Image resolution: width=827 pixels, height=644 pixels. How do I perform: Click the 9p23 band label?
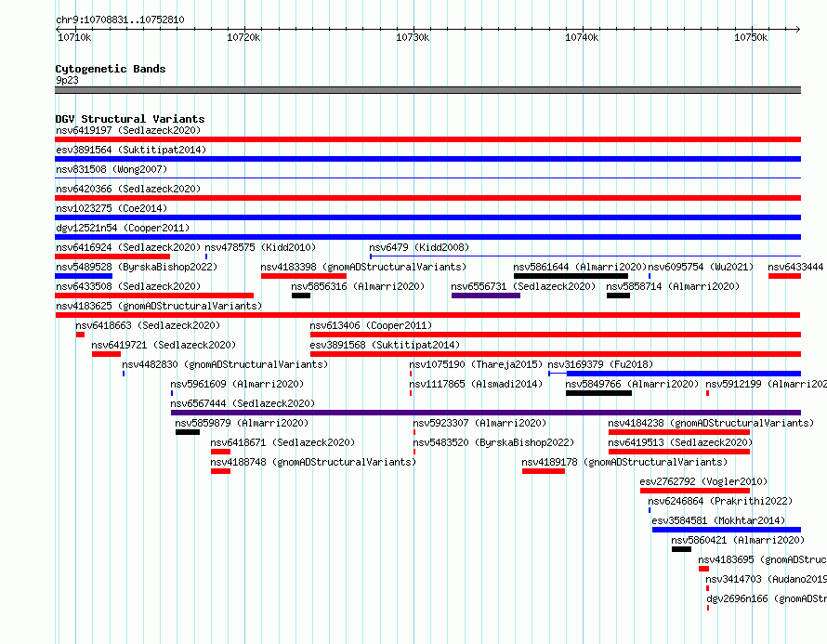coord(67,80)
